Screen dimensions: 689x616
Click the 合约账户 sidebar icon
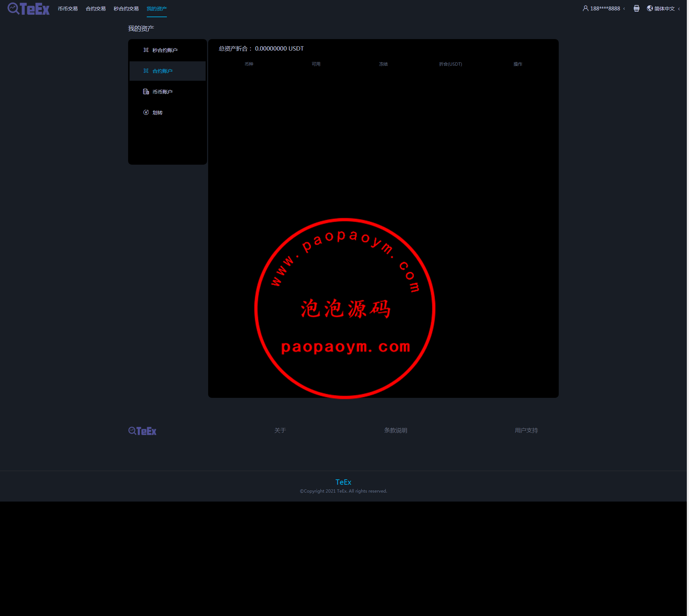click(x=146, y=71)
